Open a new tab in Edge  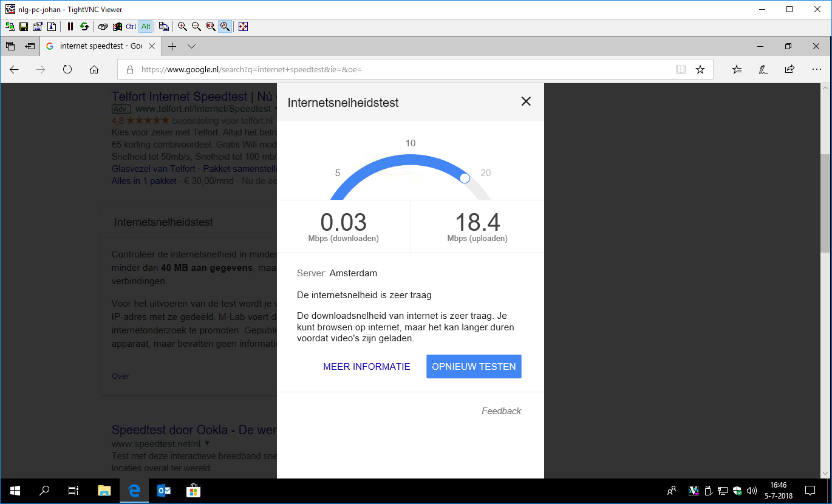tap(172, 46)
